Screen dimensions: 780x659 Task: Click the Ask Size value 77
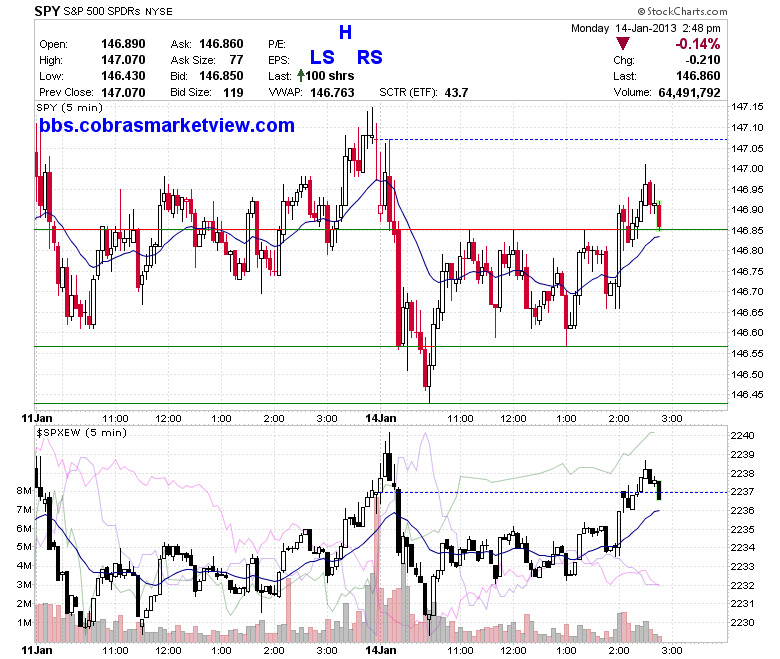click(236, 60)
